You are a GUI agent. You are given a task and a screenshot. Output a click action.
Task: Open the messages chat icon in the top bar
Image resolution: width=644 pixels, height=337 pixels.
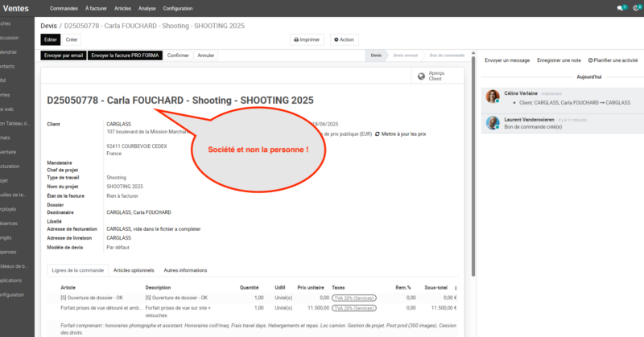[x=621, y=7]
